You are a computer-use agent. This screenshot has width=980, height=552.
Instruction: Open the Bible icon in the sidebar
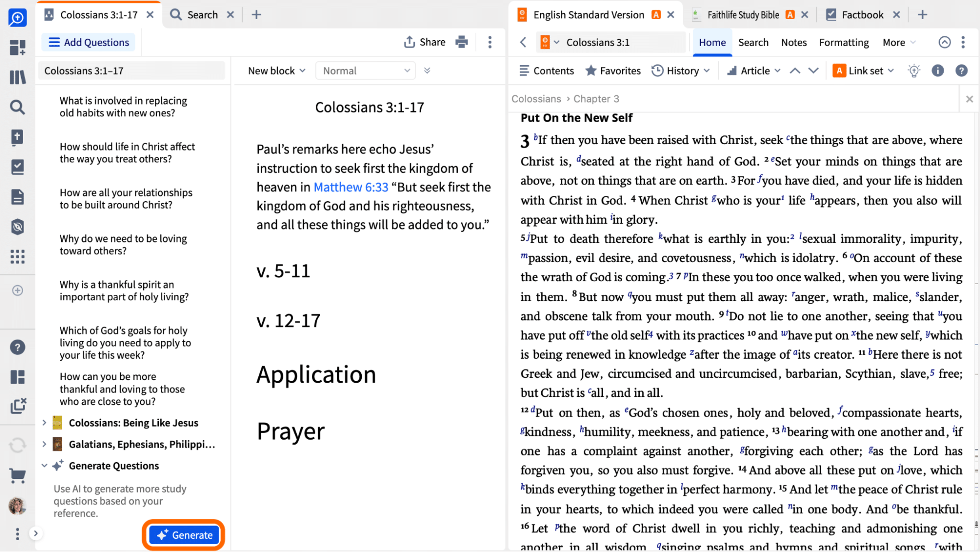click(17, 137)
